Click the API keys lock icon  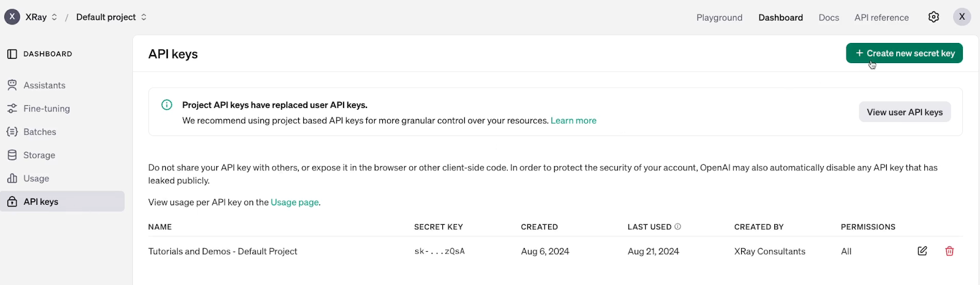point(12,202)
